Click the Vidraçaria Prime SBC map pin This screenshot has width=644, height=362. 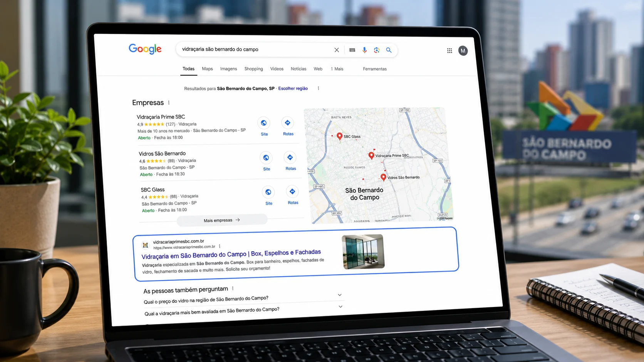(x=371, y=155)
